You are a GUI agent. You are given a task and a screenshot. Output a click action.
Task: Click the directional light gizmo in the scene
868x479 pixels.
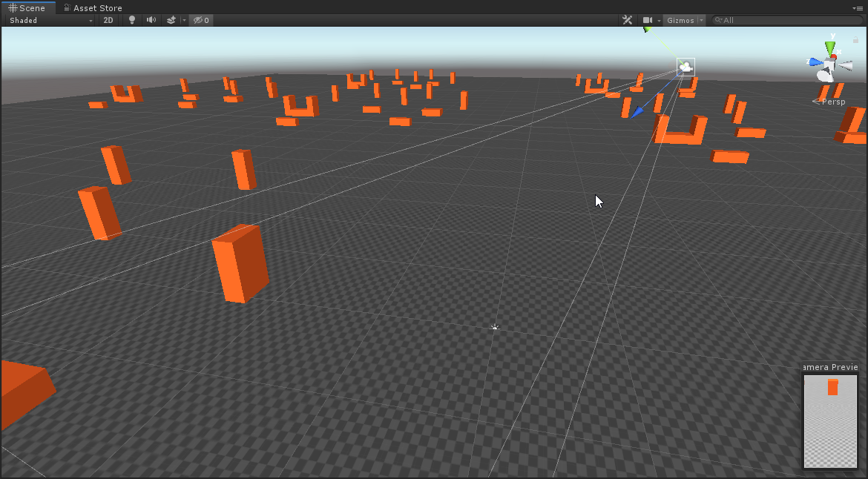495,326
